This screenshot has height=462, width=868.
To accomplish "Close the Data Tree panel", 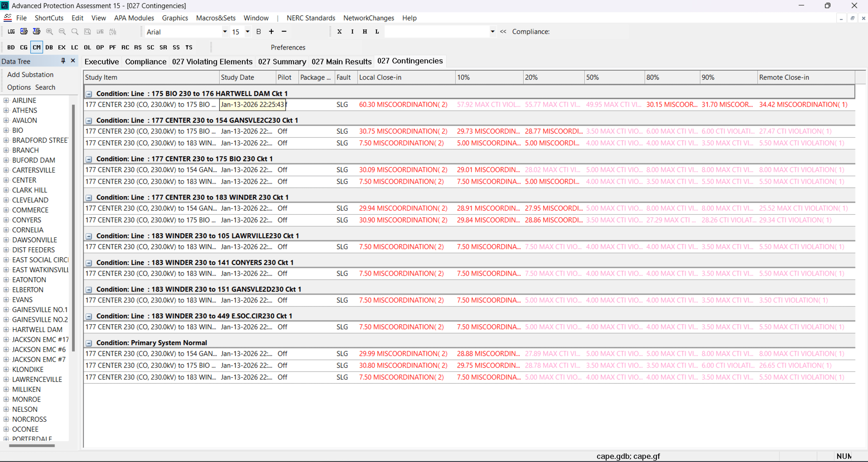I will pyautogui.click(x=73, y=61).
